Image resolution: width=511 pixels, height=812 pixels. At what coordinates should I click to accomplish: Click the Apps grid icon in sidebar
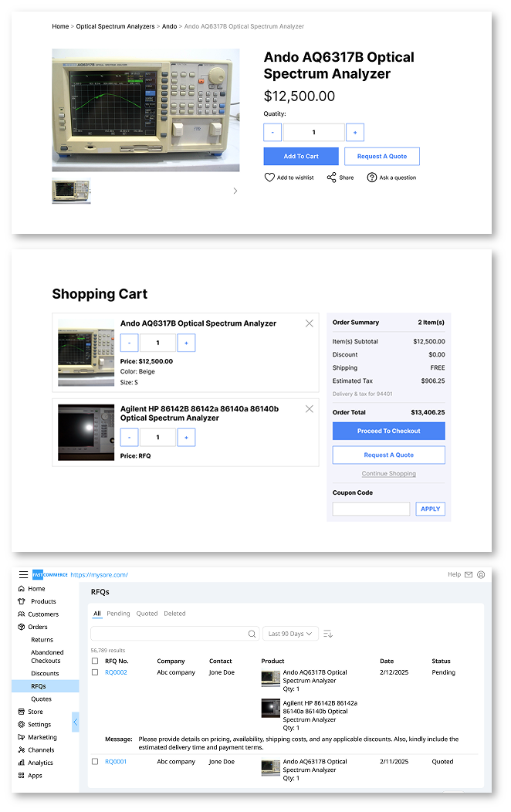[21, 776]
